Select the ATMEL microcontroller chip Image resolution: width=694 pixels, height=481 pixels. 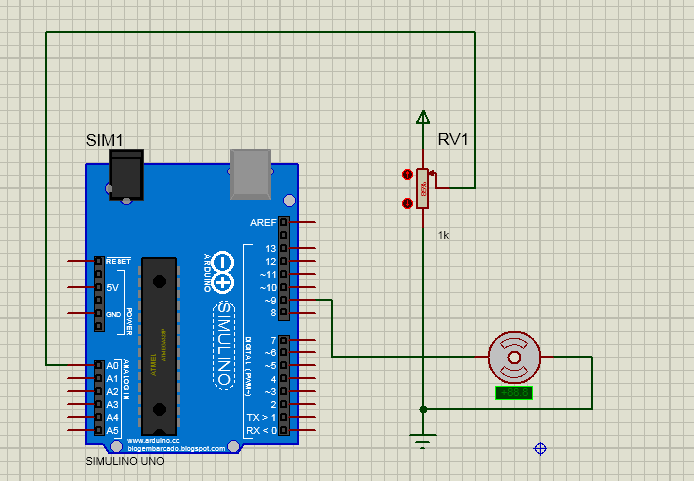(x=159, y=346)
